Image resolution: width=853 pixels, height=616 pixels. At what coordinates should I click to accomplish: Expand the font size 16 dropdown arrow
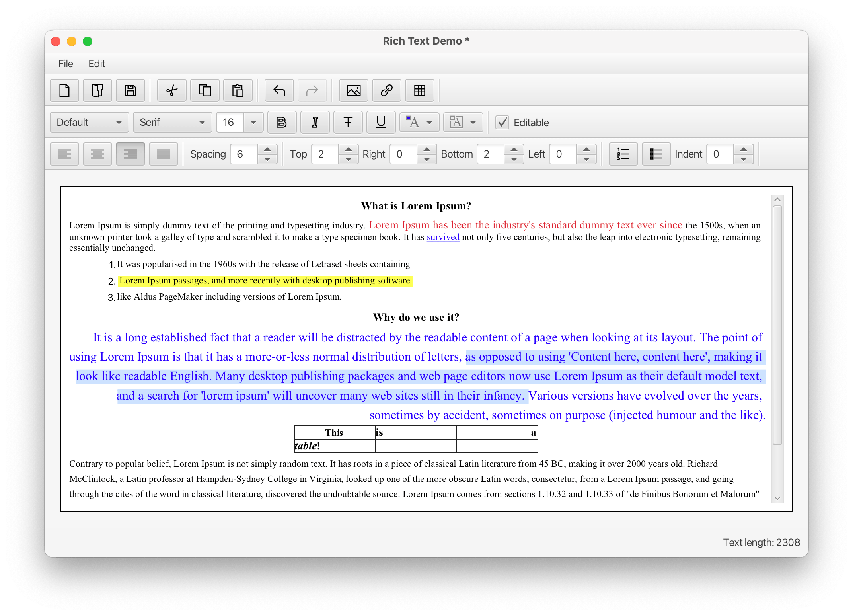253,122
